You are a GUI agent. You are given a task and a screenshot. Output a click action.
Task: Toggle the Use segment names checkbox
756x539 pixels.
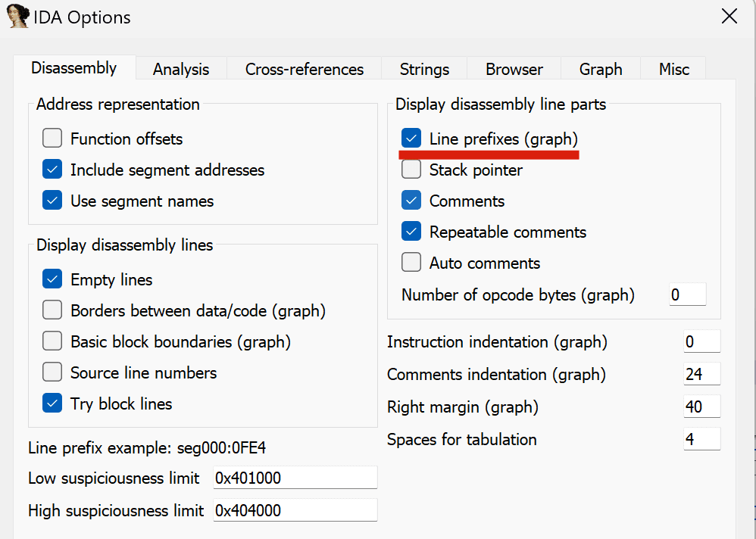point(52,201)
